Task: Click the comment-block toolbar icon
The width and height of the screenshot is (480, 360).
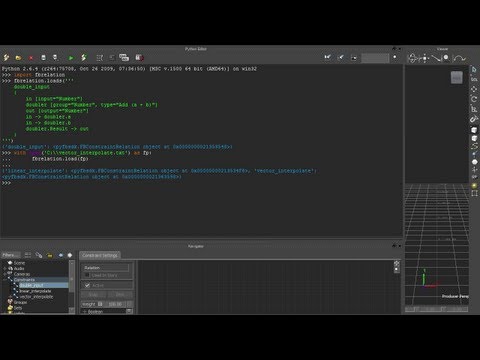Action: tap(124, 58)
